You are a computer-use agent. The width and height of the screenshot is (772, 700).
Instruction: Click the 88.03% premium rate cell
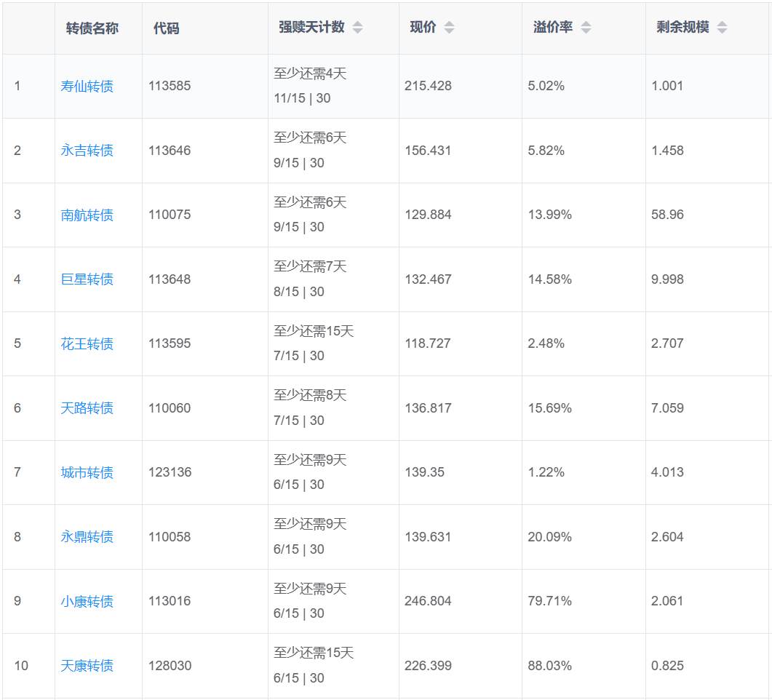[x=550, y=666]
